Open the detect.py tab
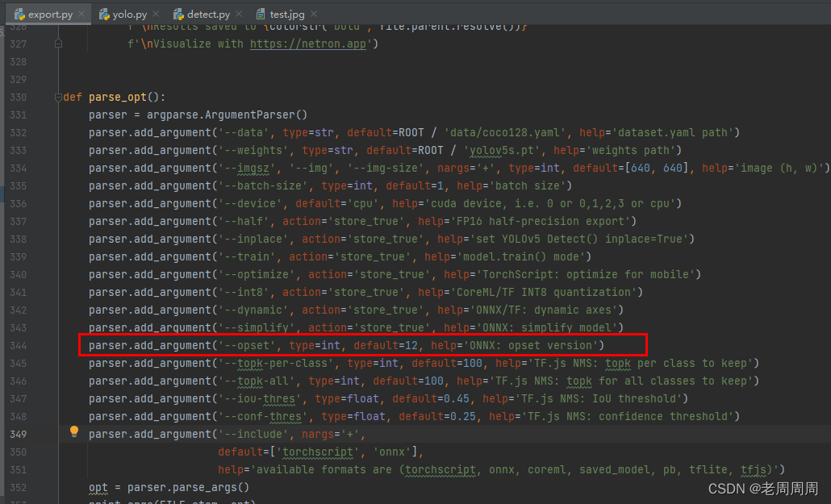 (208, 15)
